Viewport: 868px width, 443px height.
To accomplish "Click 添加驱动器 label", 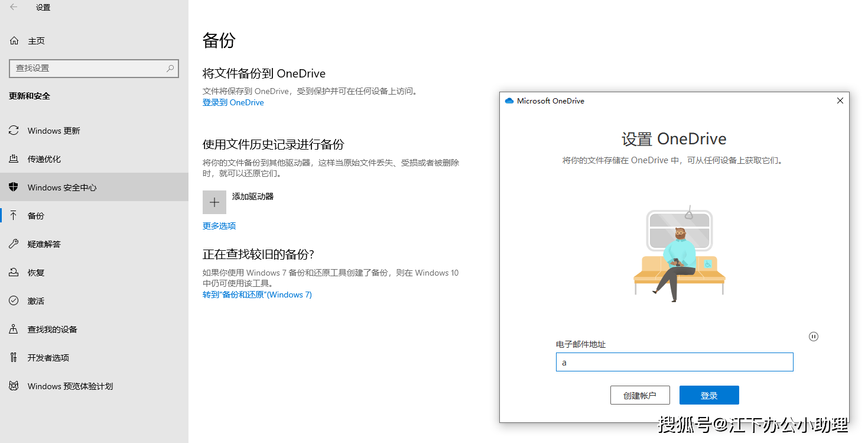I will coord(253,196).
